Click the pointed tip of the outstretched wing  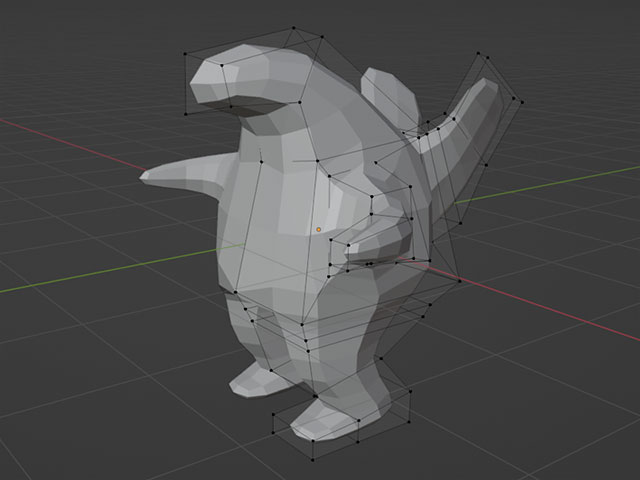click(x=144, y=177)
